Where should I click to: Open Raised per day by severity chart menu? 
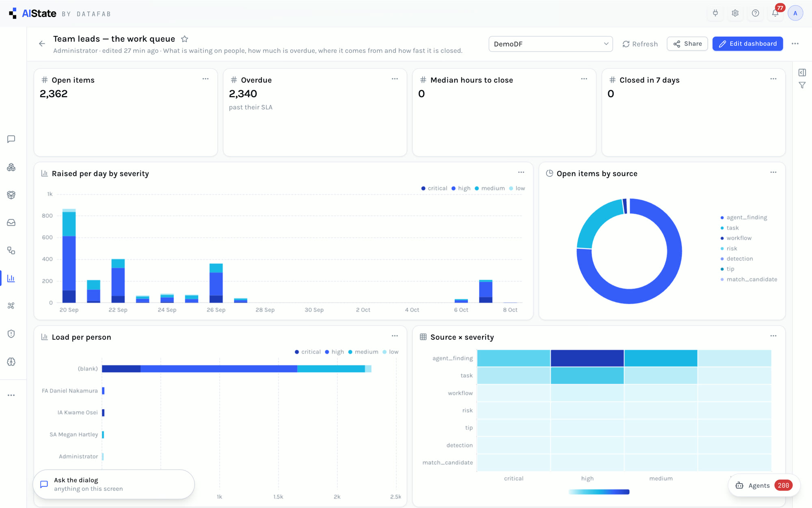521,172
